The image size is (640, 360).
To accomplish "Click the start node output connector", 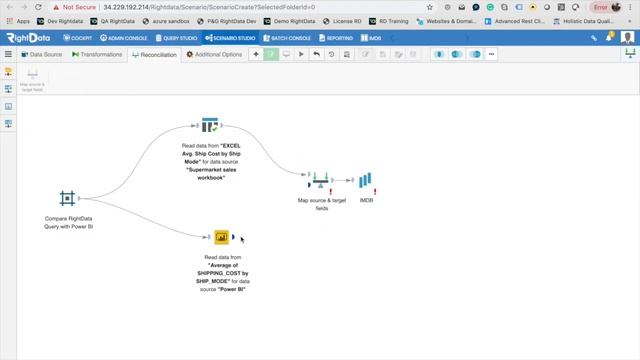I will click(79, 198).
